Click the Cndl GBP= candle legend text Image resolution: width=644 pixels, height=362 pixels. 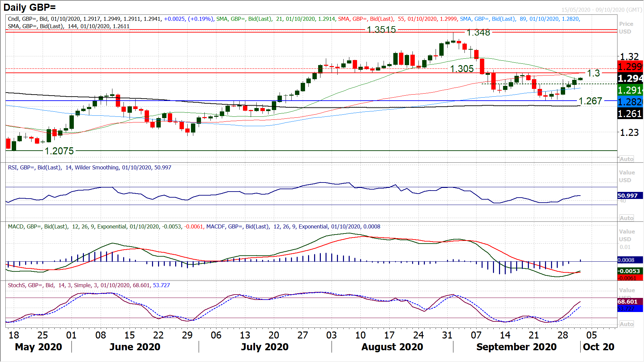click(x=111, y=19)
